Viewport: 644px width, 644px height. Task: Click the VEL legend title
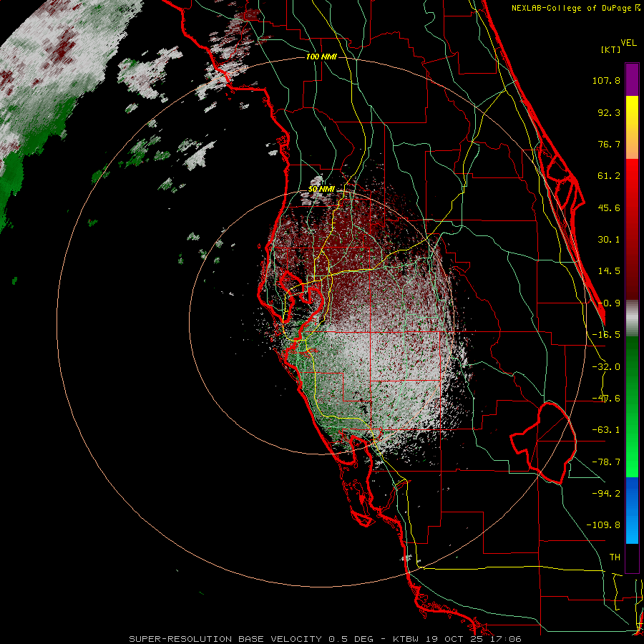(x=629, y=43)
